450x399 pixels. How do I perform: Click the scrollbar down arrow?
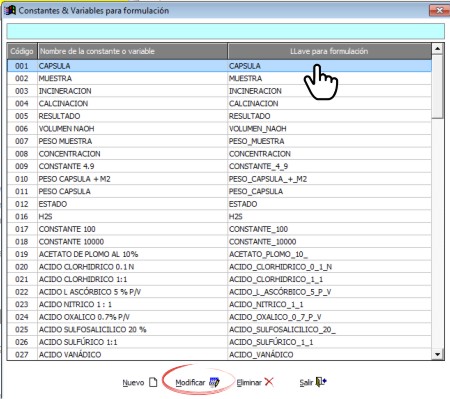[x=437, y=354]
